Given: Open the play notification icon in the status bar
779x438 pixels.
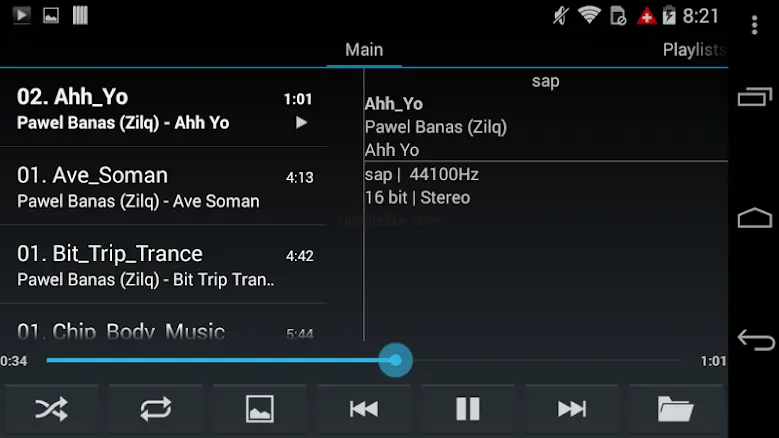Looking at the screenshot, I should (x=21, y=15).
